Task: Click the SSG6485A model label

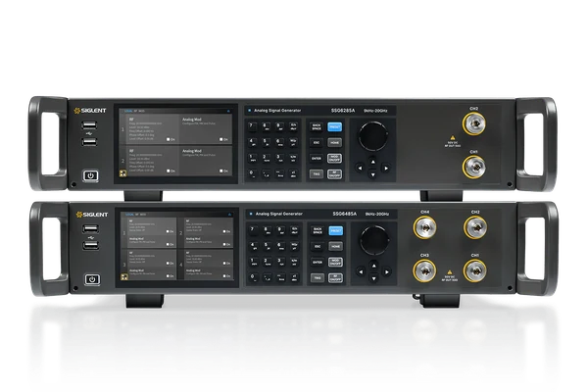Action: point(345,214)
